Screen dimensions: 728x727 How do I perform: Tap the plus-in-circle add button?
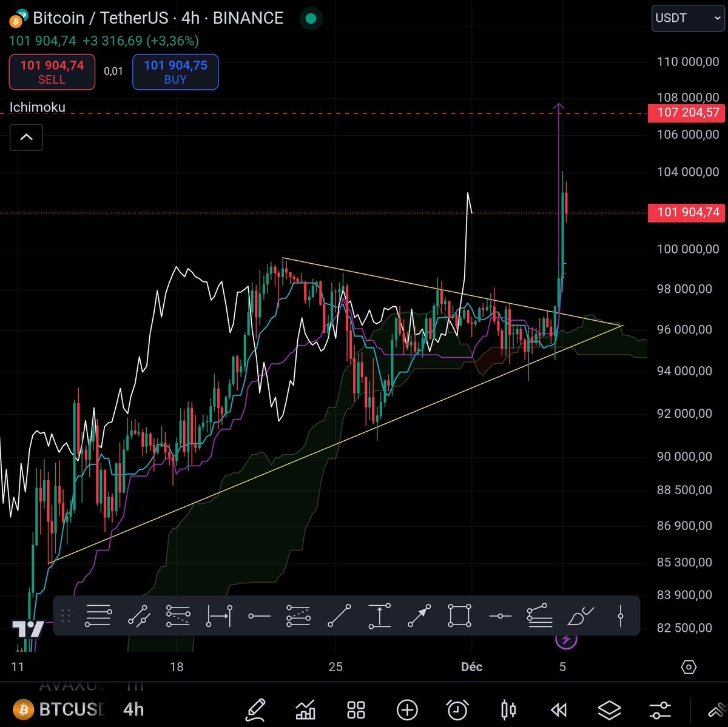pyautogui.click(x=407, y=709)
